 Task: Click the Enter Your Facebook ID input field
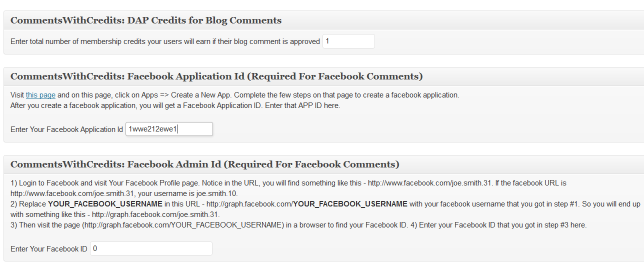(151, 248)
